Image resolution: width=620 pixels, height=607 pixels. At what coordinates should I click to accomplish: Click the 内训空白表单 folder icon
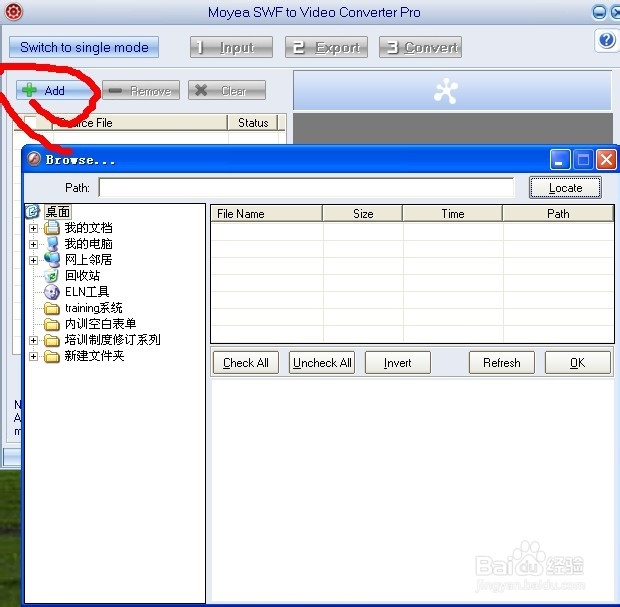pyautogui.click(x=52, y=324)
